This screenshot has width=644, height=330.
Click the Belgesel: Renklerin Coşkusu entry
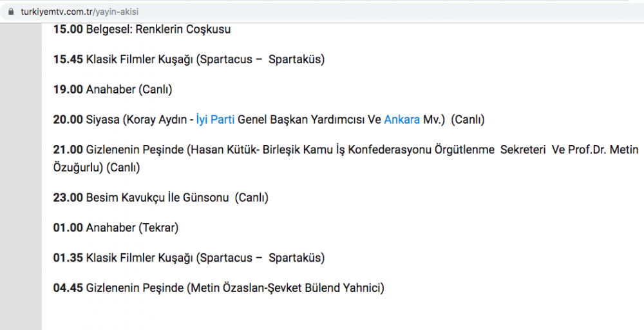point(158,30)
